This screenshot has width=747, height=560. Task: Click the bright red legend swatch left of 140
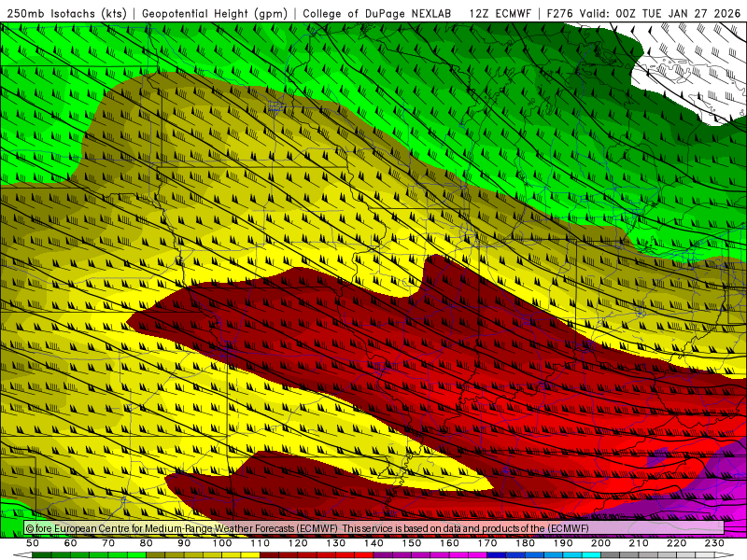pyautogui.click(x=364, y=554)
